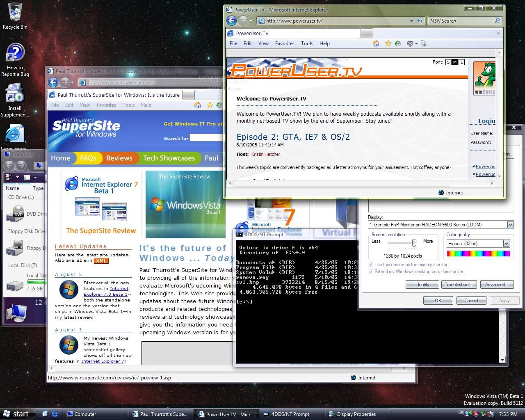Open recent pages dropdown in PowerUser.TV window
This screenshot has height=420, width=525.
[x=250, y=21]
